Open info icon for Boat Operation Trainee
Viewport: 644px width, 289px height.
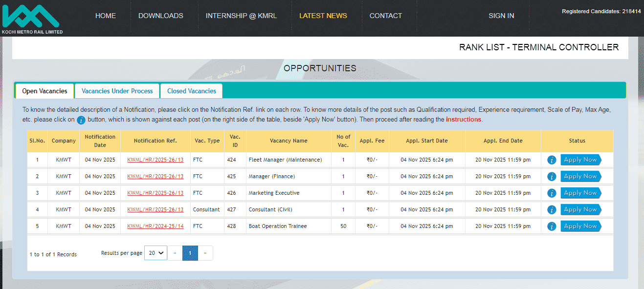tap(552, 227)
